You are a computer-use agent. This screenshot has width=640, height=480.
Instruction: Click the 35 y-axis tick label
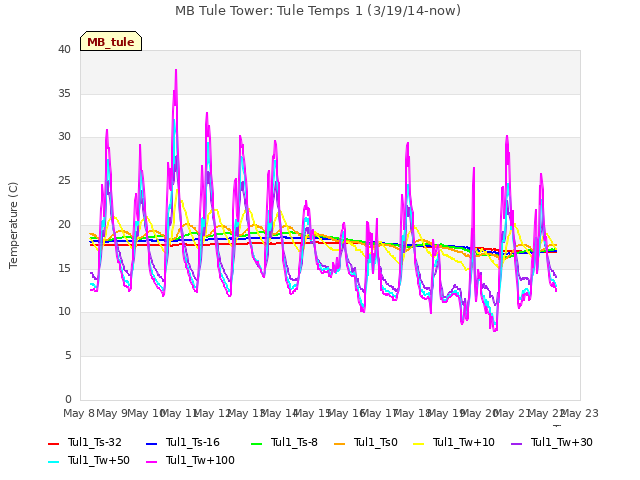(64, 93)
